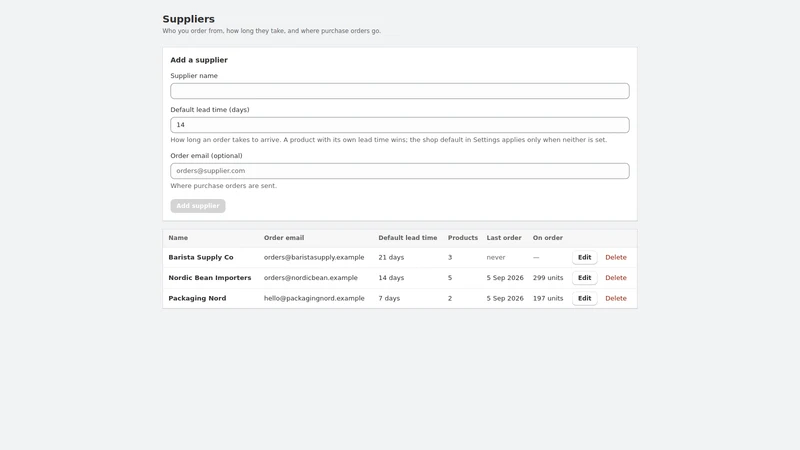The height and width of the screenshot is (450, 800).
Task: Focus the Default lead time field
Action: pyautogui.click(x=399, y=125)
